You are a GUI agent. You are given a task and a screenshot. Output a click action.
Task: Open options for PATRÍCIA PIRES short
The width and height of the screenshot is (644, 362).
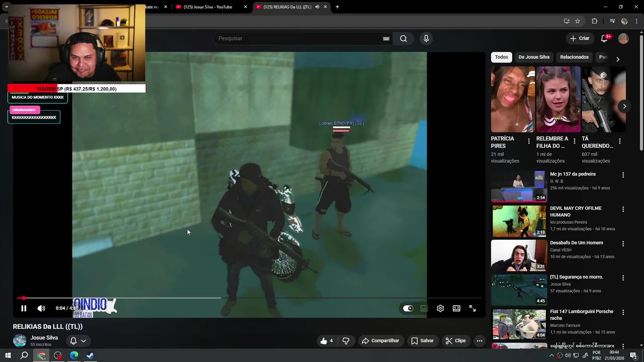click(x=529, y=142)
